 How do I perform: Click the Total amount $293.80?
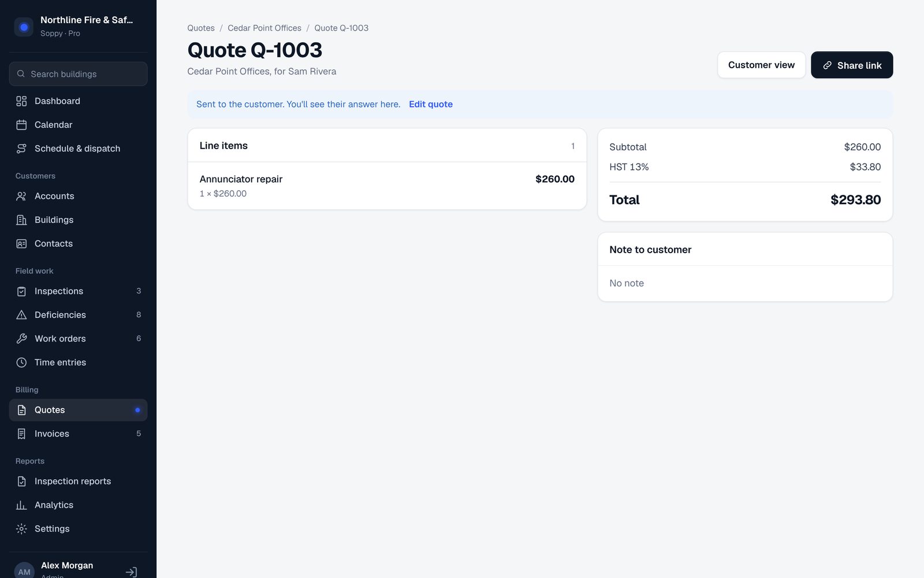[855, 200]
